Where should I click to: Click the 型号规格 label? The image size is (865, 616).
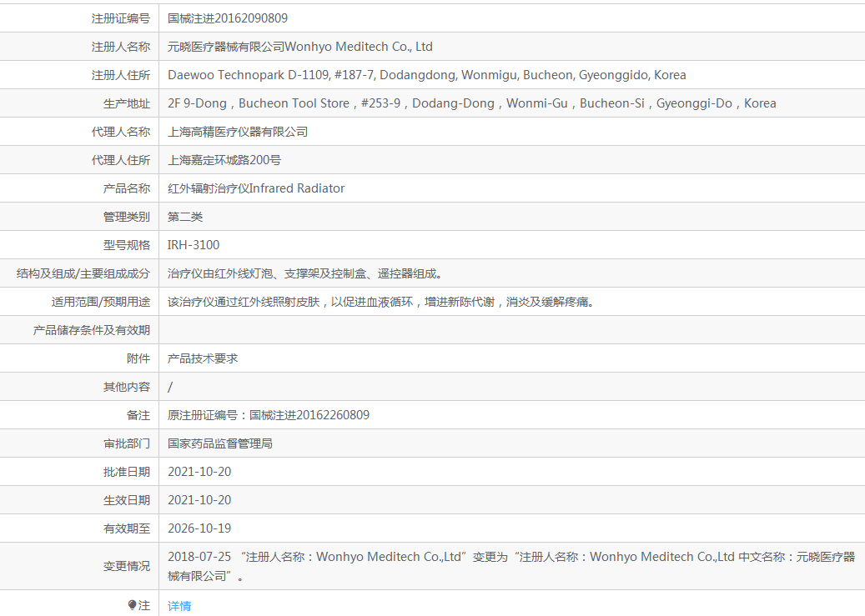click(127, 245)
